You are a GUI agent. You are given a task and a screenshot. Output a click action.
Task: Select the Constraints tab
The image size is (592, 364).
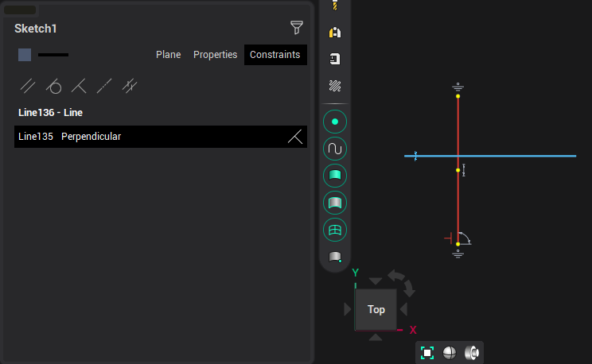[275, 55]
